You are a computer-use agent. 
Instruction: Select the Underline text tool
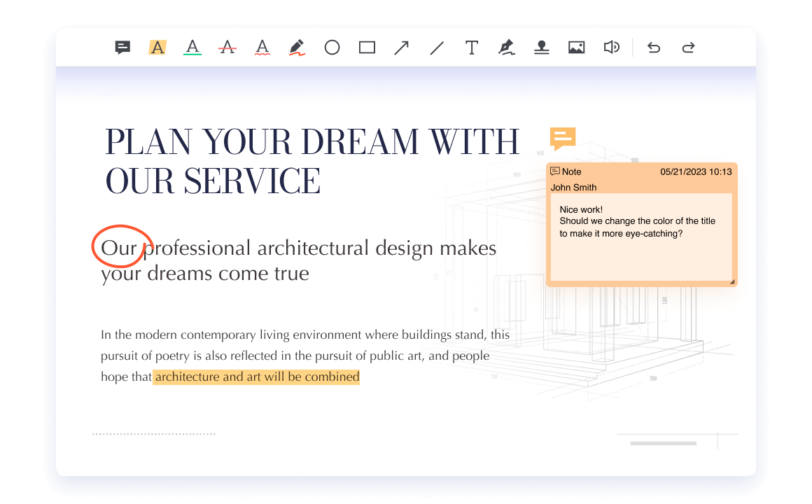point(192,48)
